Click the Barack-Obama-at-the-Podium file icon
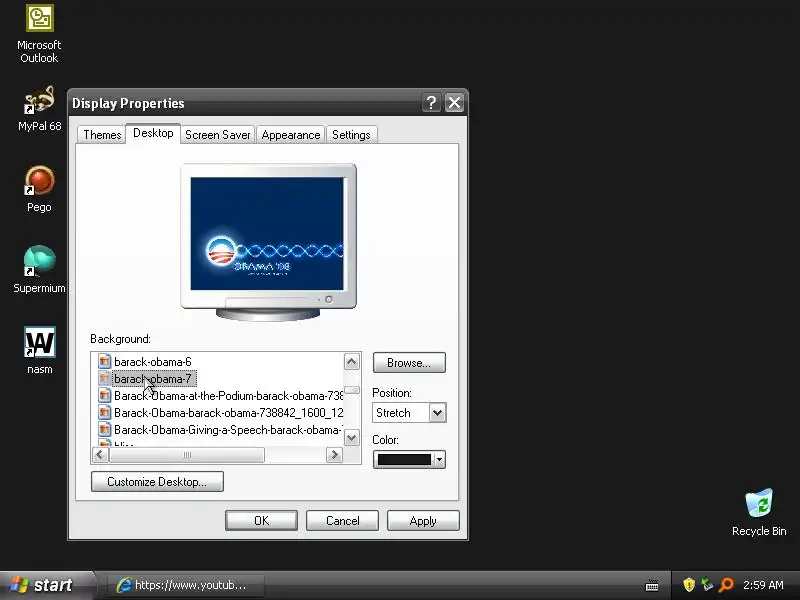800x600 pixels. click(104, 395)
